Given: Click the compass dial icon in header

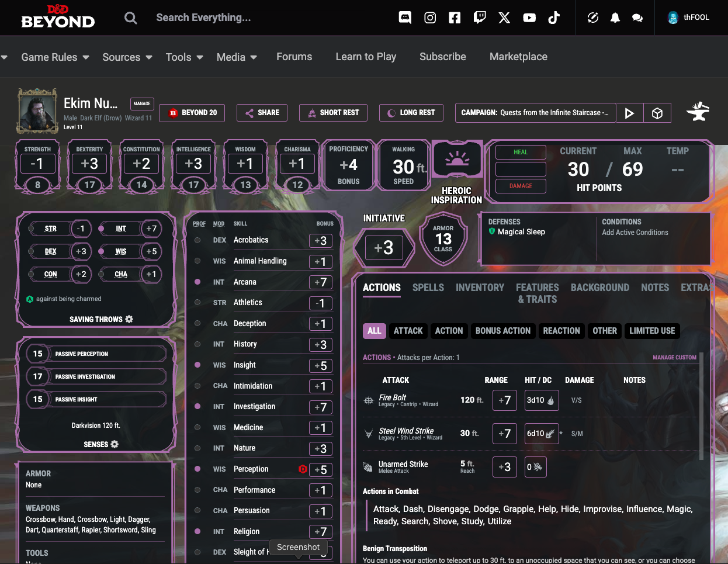Looking at the screenshot, I should click(593, 18).
